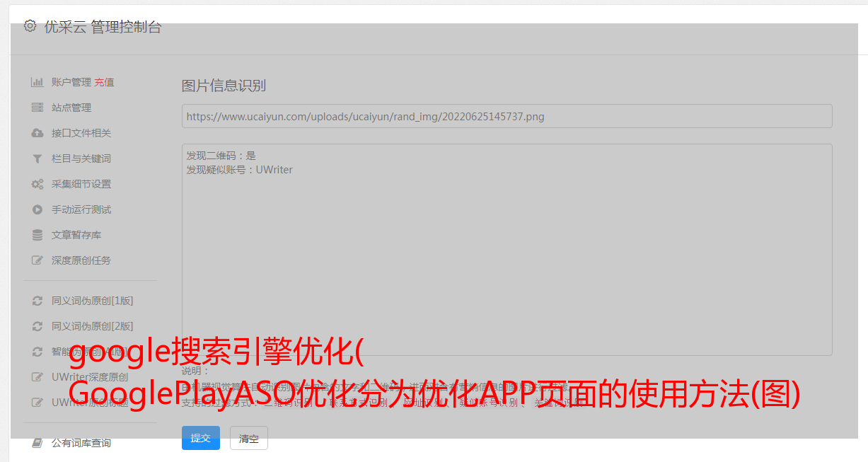Click the filter funnel icon for 栏目与关键词
The image size is (868, 462).
pos(37,158)
